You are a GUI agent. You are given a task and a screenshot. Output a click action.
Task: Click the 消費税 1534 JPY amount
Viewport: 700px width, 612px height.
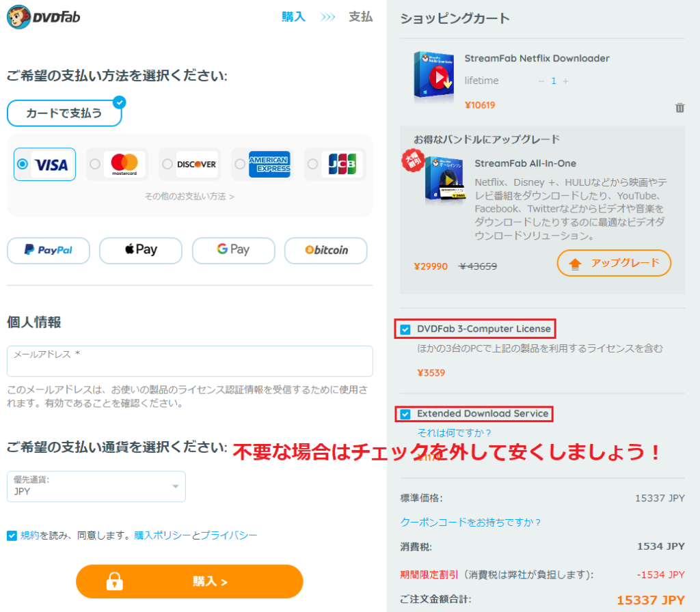click(x=661, y=546)
